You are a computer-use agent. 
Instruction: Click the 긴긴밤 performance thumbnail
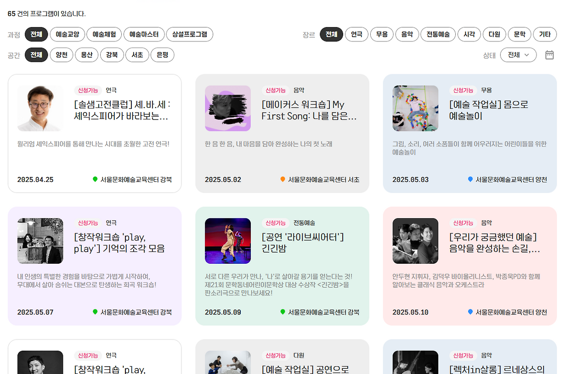(x=228, y=241)
